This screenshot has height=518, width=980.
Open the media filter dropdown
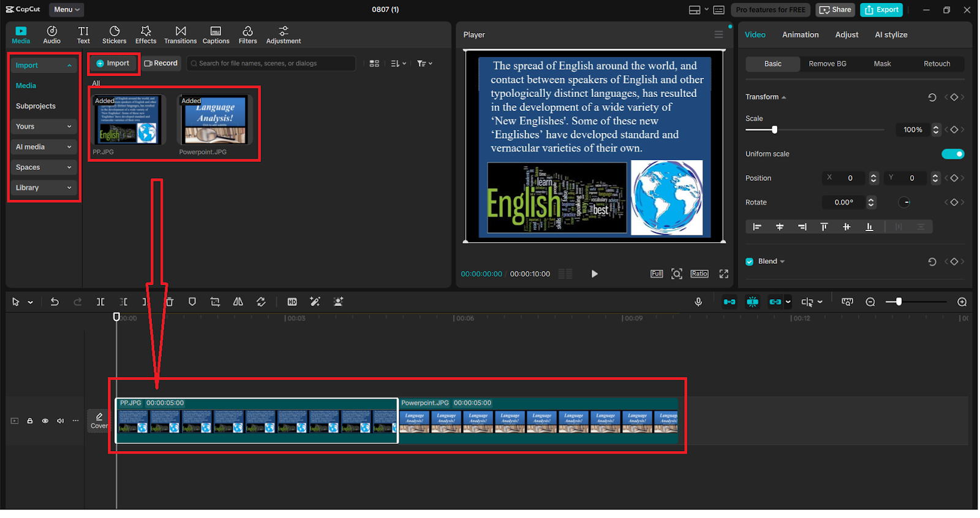tap(424, 64)
